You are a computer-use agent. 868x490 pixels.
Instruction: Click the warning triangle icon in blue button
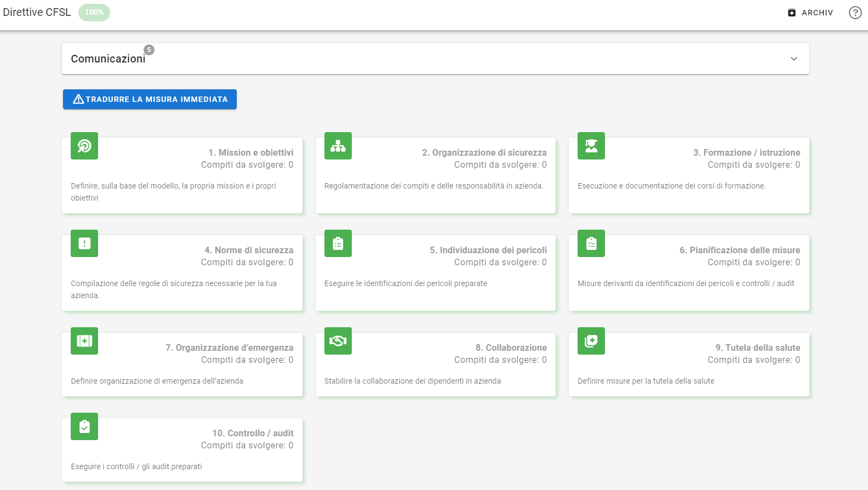(x=78, y=99)
